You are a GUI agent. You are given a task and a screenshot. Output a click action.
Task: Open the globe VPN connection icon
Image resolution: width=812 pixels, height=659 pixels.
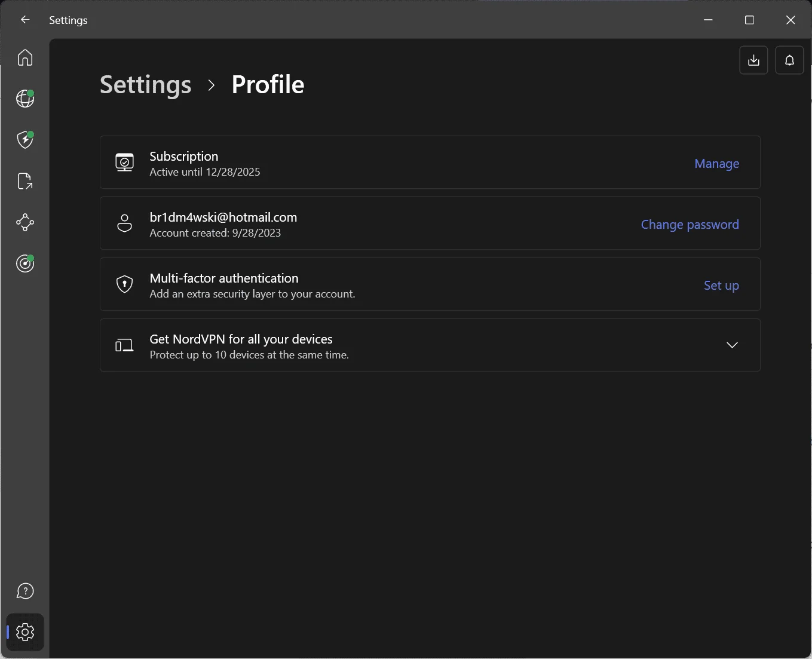25,98
